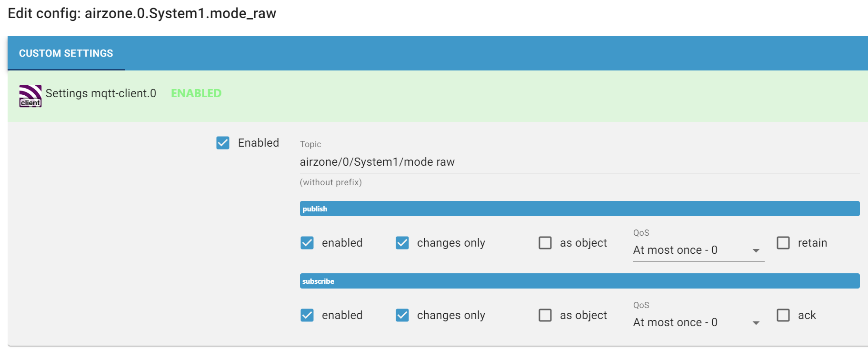The height and width of the screenshot is (349, 868).
Task: Click the mqtt-client adapter icon
Action: [30, 96]
